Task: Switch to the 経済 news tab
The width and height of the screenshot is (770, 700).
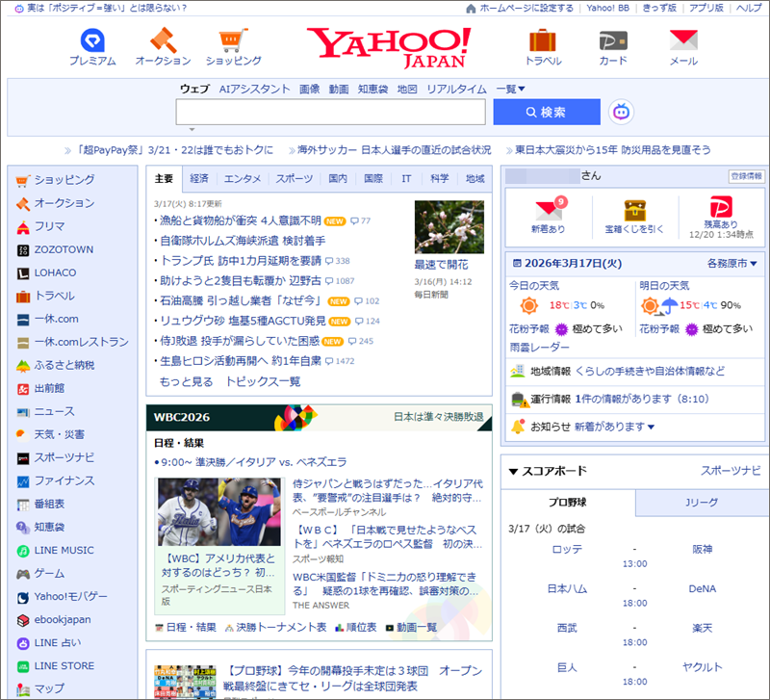Action: 199,178
